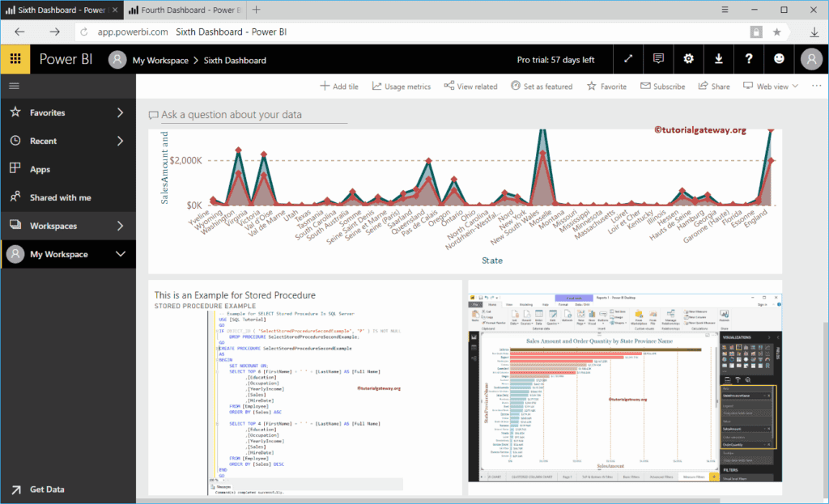Open the Web view dropdown

point(771,86)
